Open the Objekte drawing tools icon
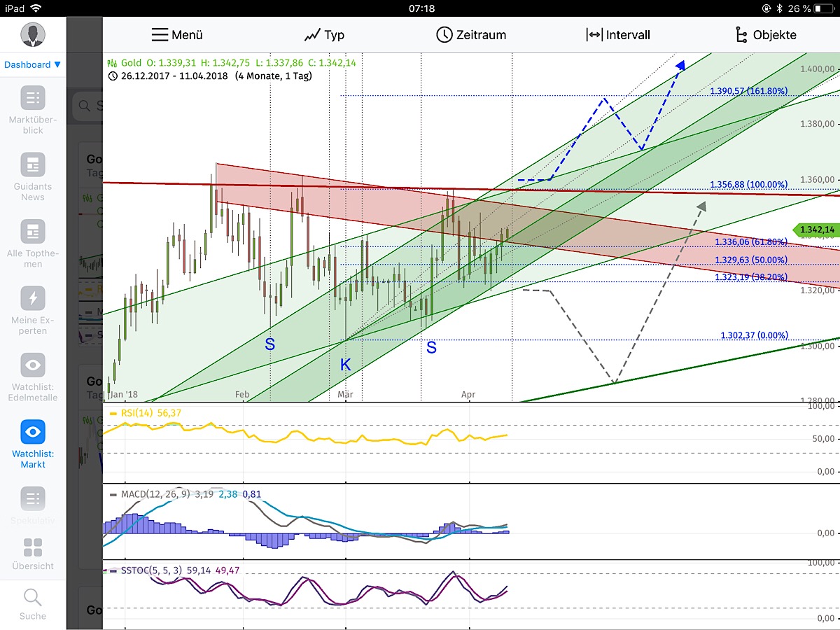Image resolution: width=840 pixels, height=630 pixels. (x=741, y=34)
